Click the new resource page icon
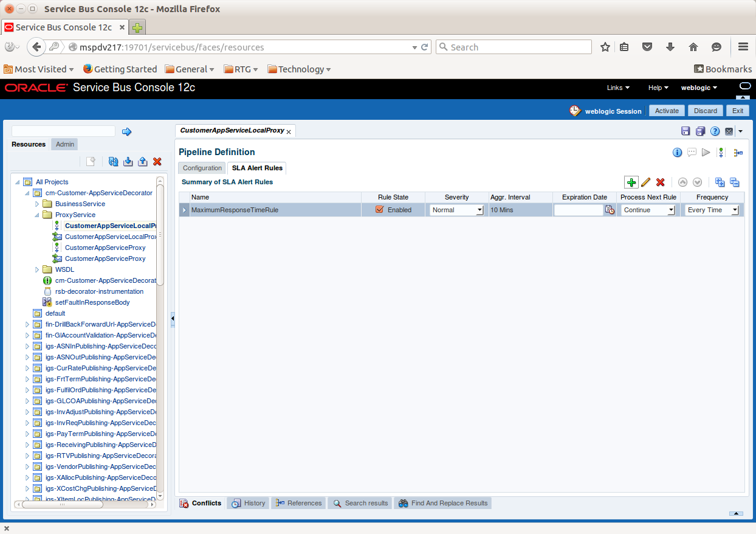 point(91,161)
